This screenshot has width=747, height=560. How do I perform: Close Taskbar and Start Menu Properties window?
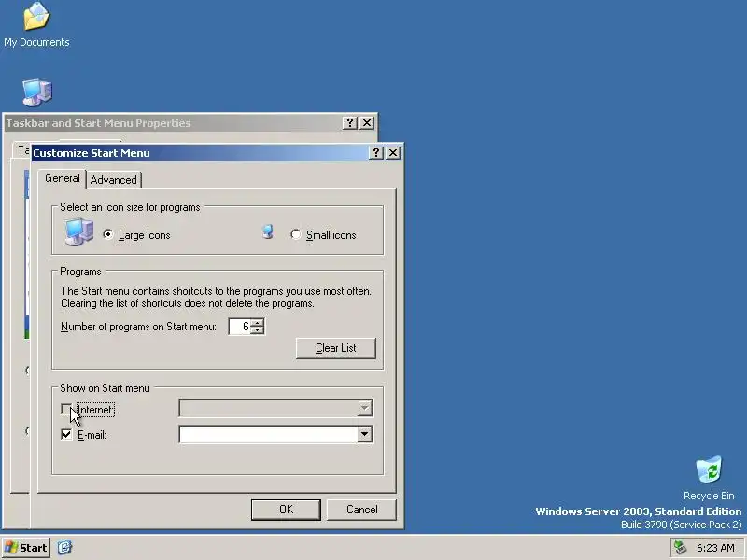(x=367, y=123)
